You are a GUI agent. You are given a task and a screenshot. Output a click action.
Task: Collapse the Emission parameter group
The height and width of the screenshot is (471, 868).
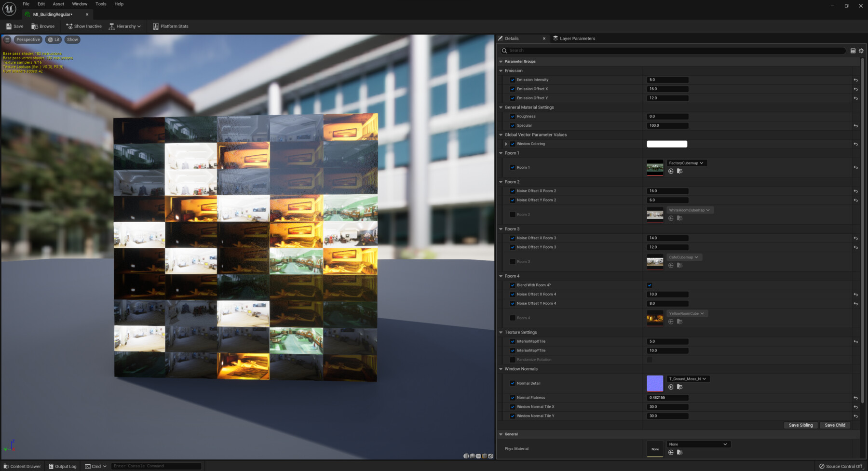(x=501, y=71)
